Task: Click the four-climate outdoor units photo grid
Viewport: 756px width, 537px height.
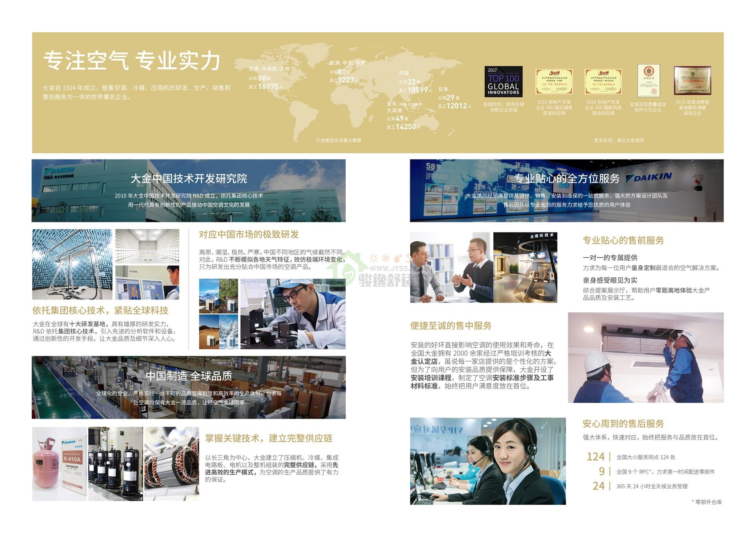Action: [219, 314]
